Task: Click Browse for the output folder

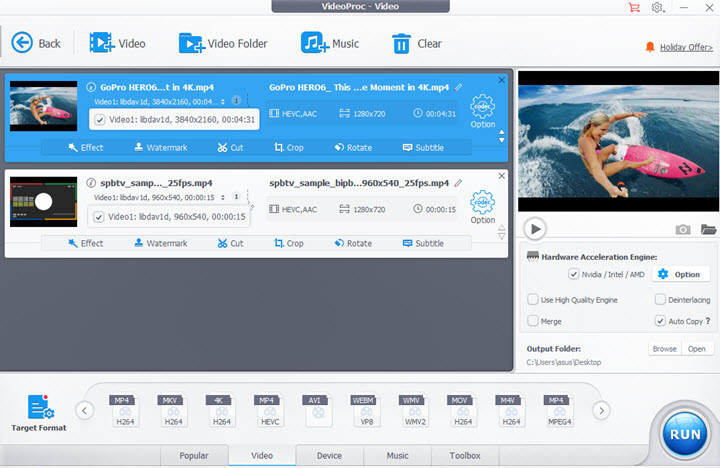Action: tap(664, 349)
